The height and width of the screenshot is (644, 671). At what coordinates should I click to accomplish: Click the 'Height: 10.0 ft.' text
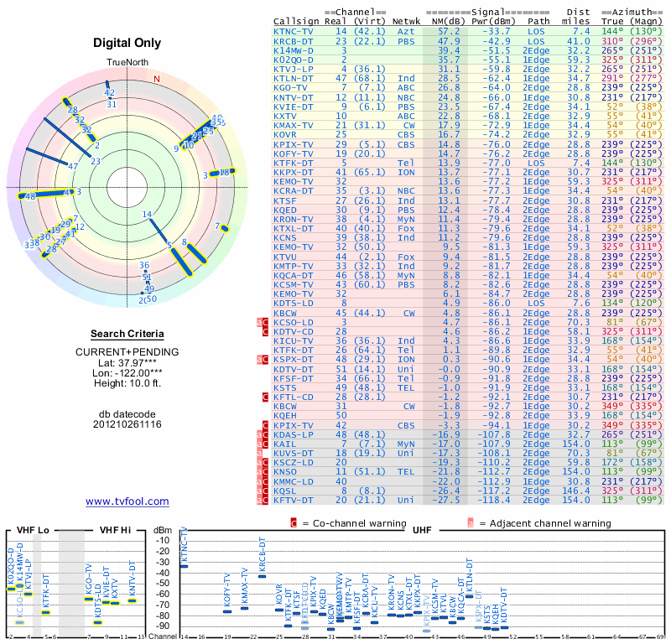(127, 383)
